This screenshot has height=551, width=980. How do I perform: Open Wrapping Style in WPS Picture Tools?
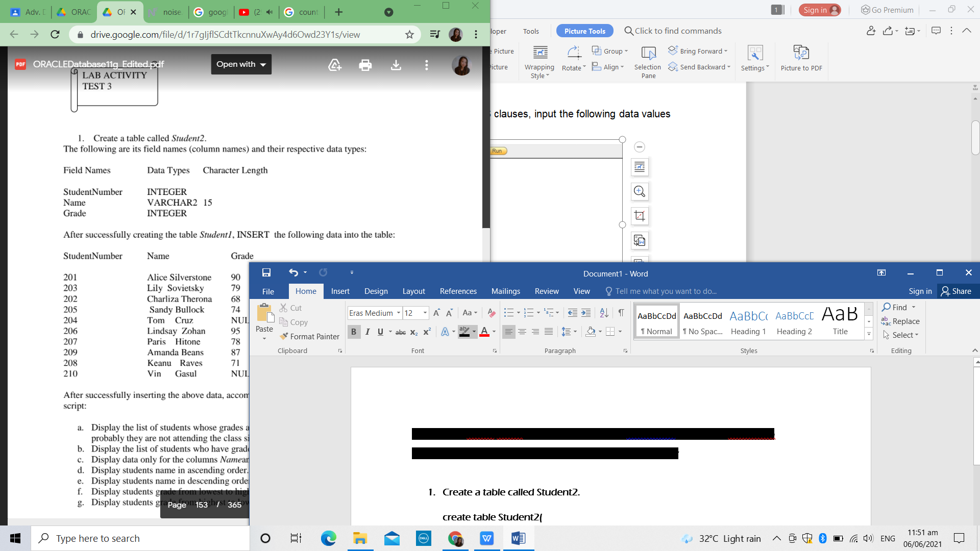pyautogui.click(x=540, y=62)
